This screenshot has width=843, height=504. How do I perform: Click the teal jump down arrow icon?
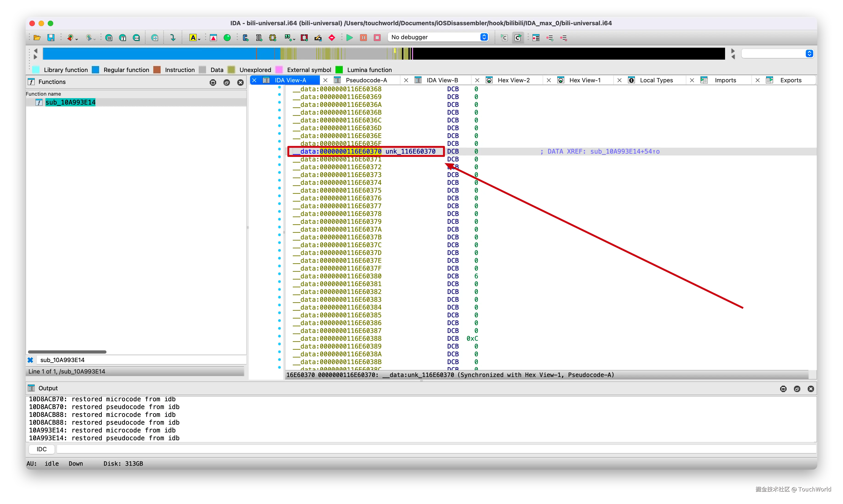pos(173,38)
